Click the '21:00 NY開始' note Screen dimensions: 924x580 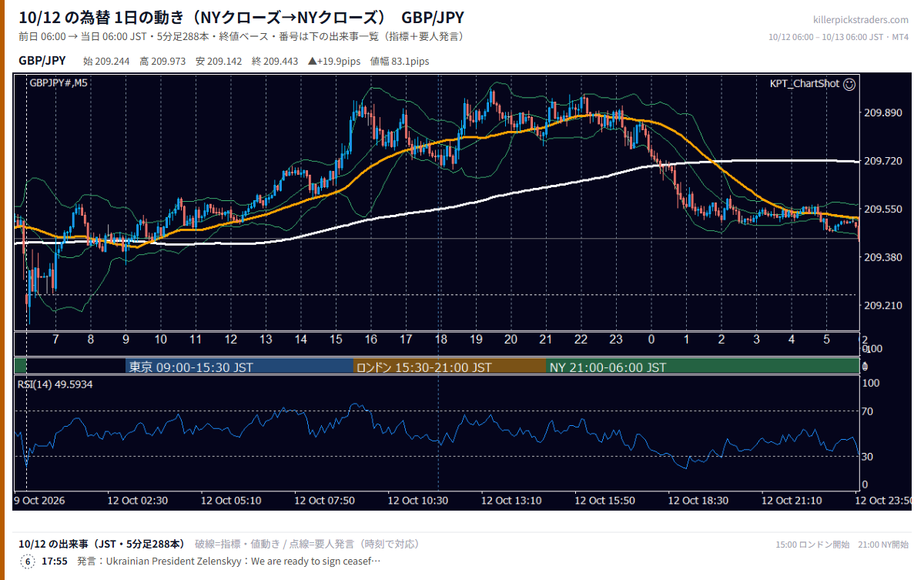pos(883,545)
